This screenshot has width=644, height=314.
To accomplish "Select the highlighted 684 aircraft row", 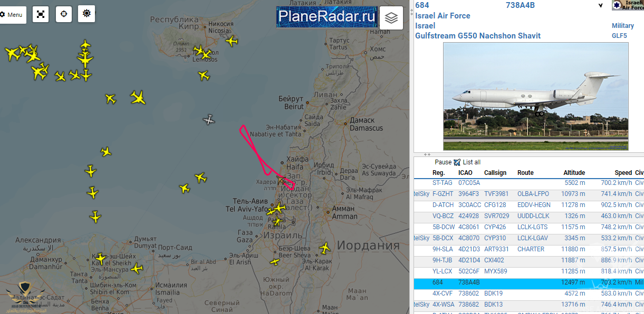I will [528, 283].
